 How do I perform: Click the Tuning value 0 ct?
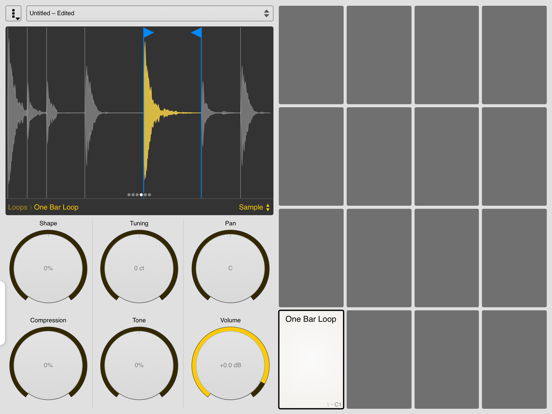point(139,268)
